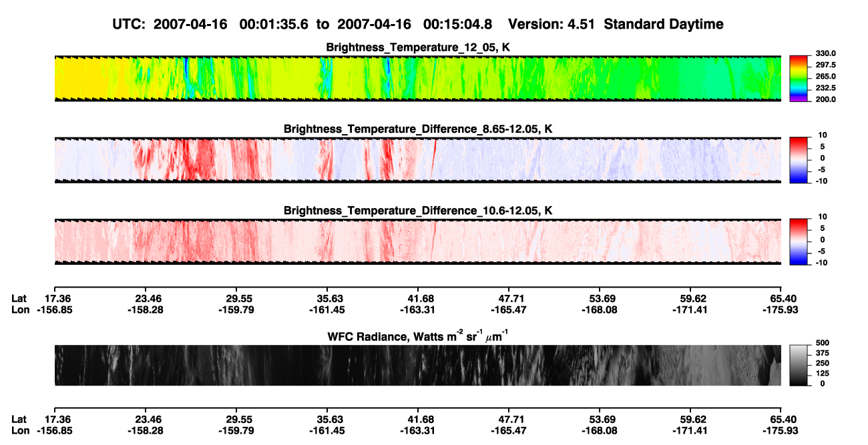Click latitude "53.69" on axis below WFC panel

(x=601, y=419)
